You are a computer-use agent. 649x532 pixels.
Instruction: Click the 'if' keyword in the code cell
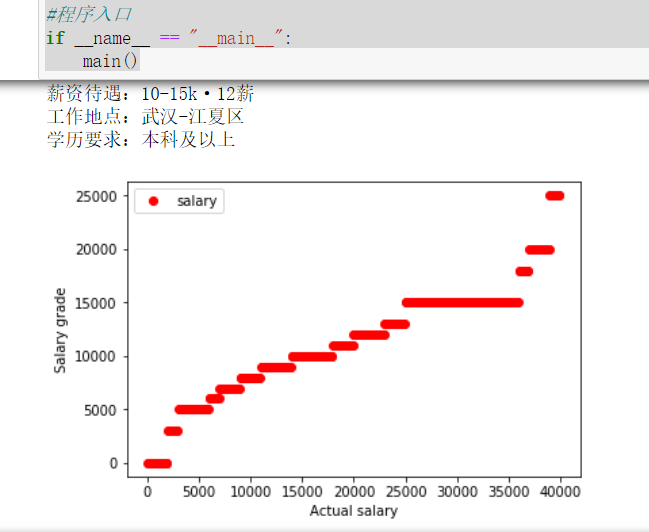[55, 39]
